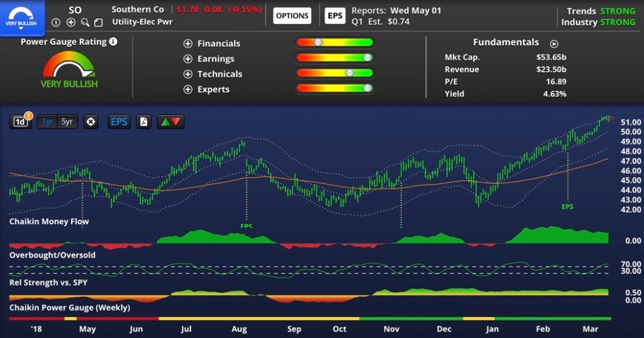Select the 1yr chart range

pyautogui.click(x=47, y=122)
